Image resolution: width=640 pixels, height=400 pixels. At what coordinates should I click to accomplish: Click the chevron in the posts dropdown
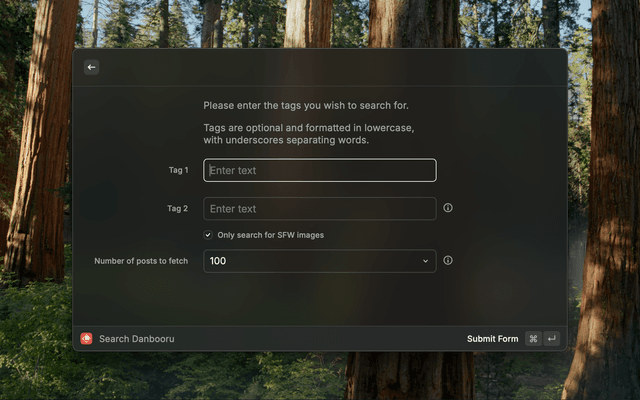click(425, 261)
